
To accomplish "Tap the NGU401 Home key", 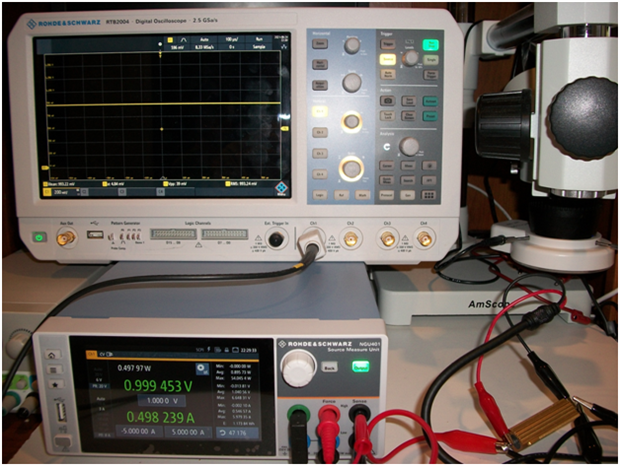I will [x=52, y=355].
